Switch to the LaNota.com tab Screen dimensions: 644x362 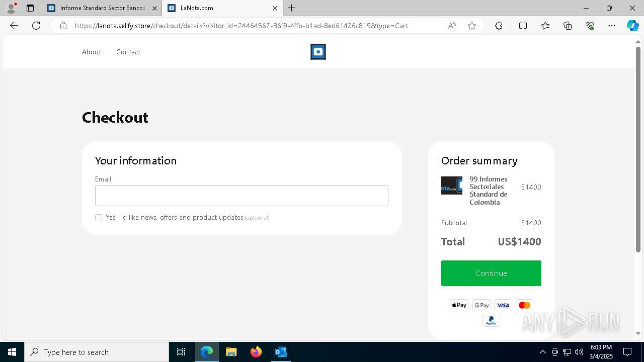click(222, 8)
